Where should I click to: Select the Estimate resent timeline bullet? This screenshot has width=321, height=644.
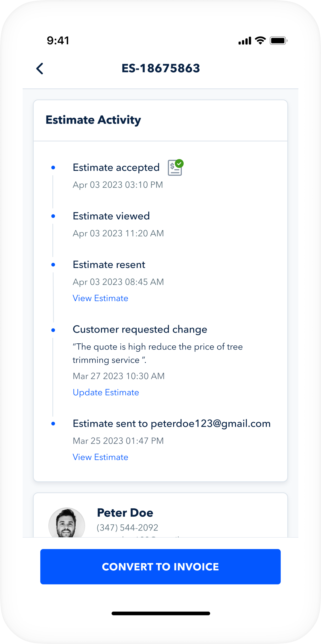pos(53,265)
